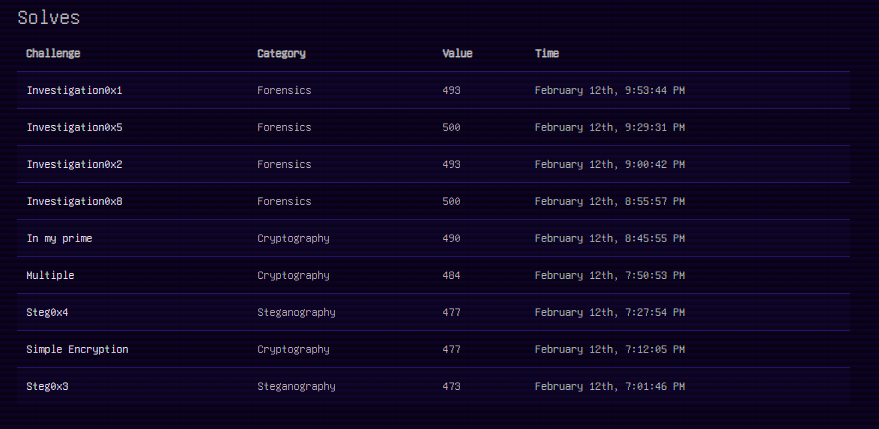Click Cryptography category in Multiple row

[x=293, y=276]
